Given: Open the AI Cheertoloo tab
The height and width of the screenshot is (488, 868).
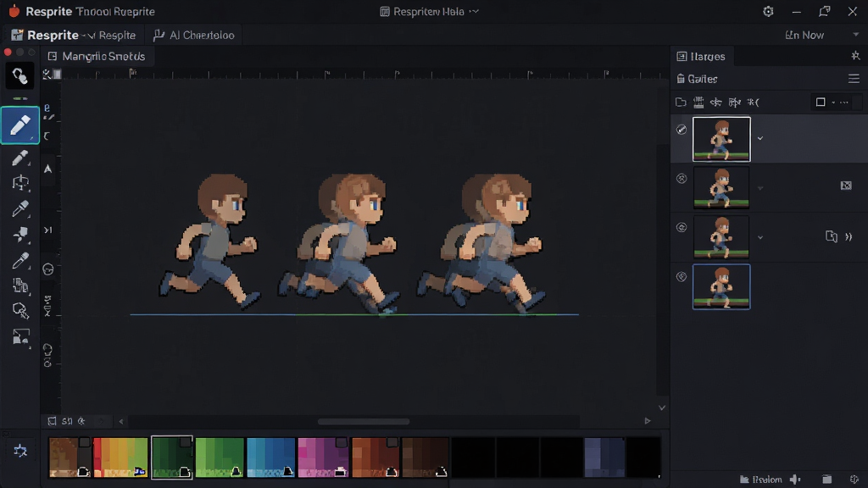Looking at the screenshot, I should (194, 35).
